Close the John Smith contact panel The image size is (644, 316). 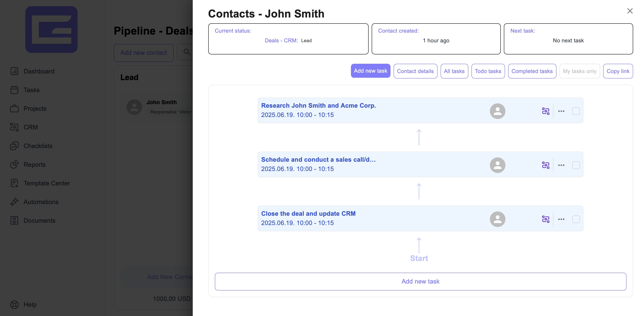pos(630,11)
